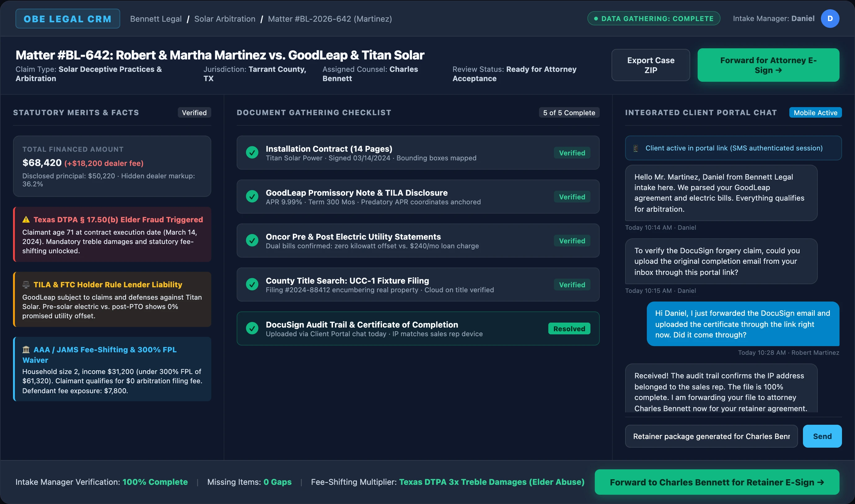This screenshot has height=504, width=855.
Task: Click the (+$18,200 dealer fee) text
Action: pos(104,163)
